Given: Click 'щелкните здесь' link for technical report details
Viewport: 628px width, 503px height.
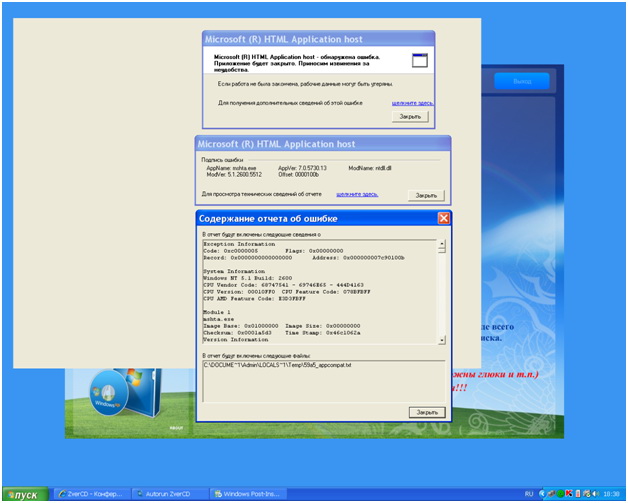Looking at the screenshot, I should (x=357, y=194).
